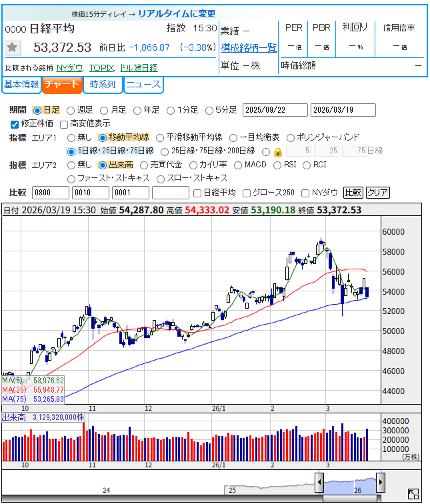430x504 pixels.
Task: Select スロー・ストキャス indicator radio
Action: [x=161, y=179]
